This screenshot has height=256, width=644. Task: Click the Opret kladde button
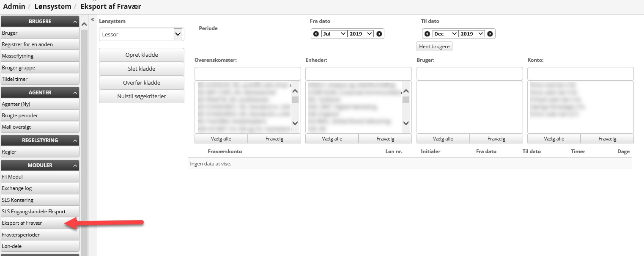coord(142,55)
